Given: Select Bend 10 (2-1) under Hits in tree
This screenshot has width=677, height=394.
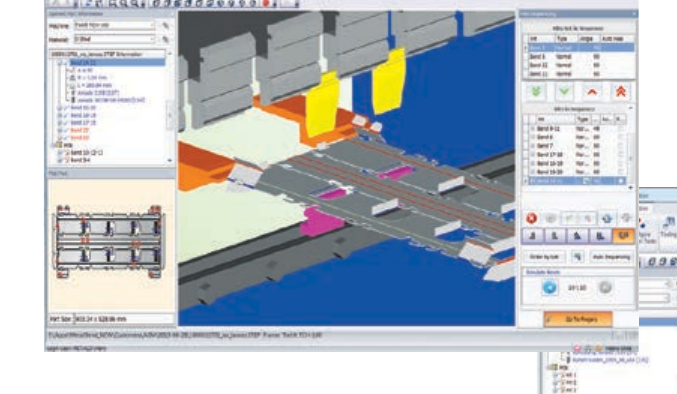Looking at the screenshot, I should click(86, 153).
